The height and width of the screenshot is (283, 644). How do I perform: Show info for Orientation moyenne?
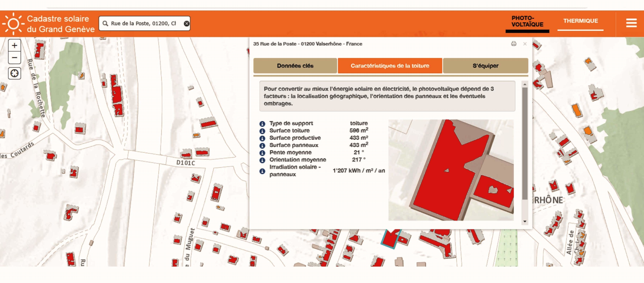coord(262,160)
